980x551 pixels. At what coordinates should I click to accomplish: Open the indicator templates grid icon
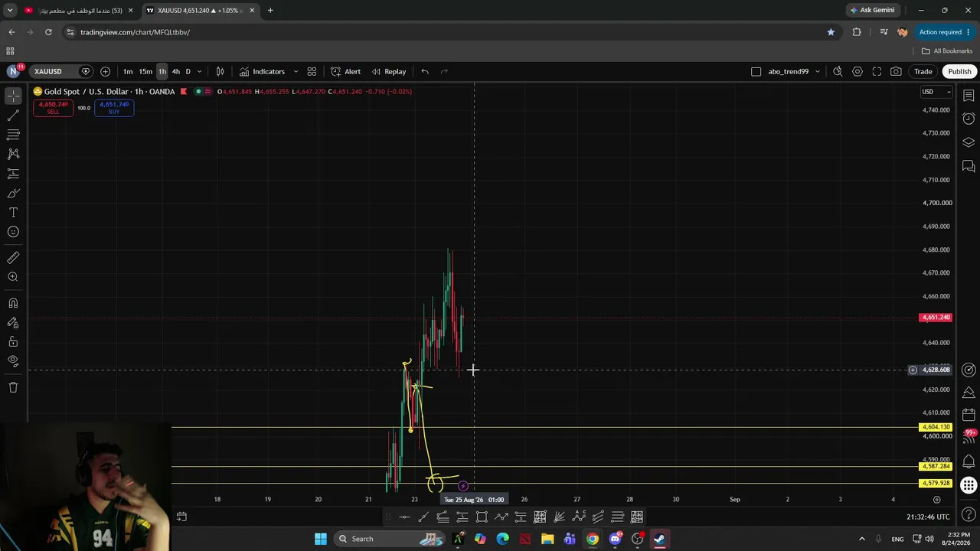tap(312, 71)
